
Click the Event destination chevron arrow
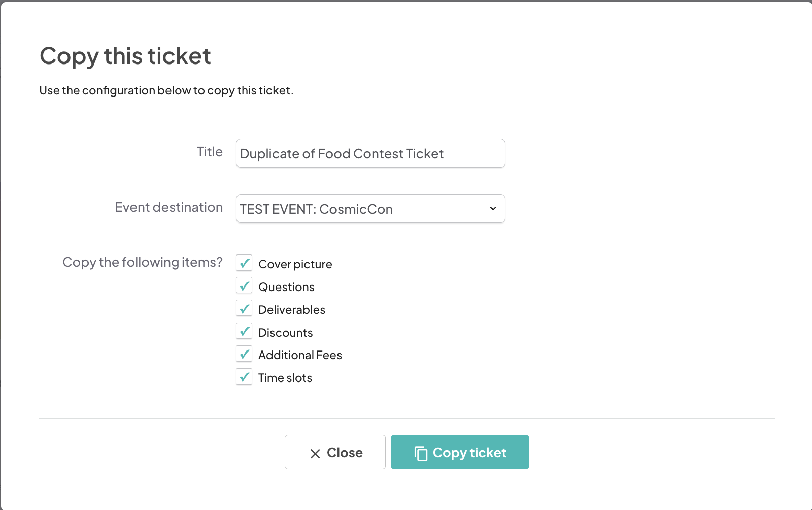[x=493, y=209]
